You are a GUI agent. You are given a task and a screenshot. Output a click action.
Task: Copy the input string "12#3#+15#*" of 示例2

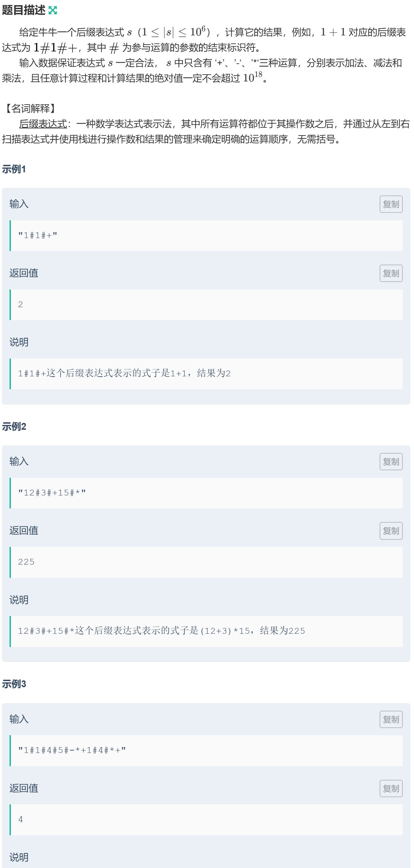pyautogui.click(x=391, y=461)
